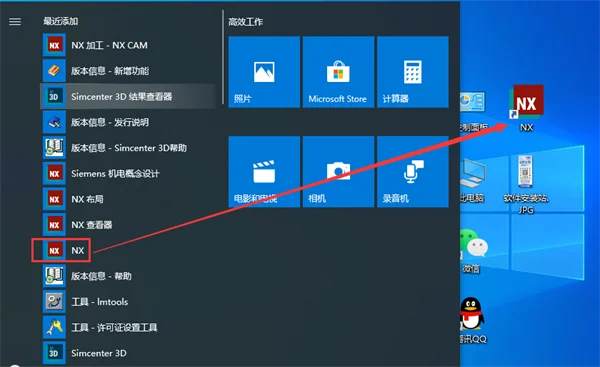Click the NX app icon in Start list
This screenshot has height=367, width=600.
pyautogui.click(x=54, y=250)
